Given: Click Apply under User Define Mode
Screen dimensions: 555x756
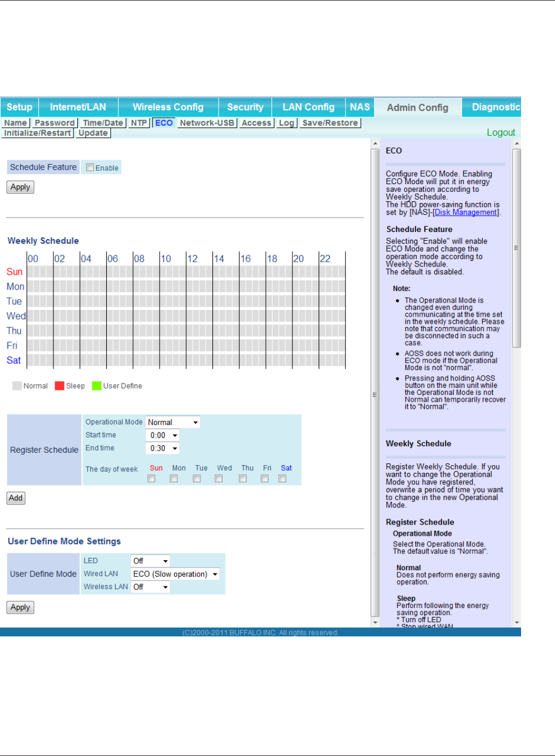Looking at the screenshot, I should click(x=21, y=607).
